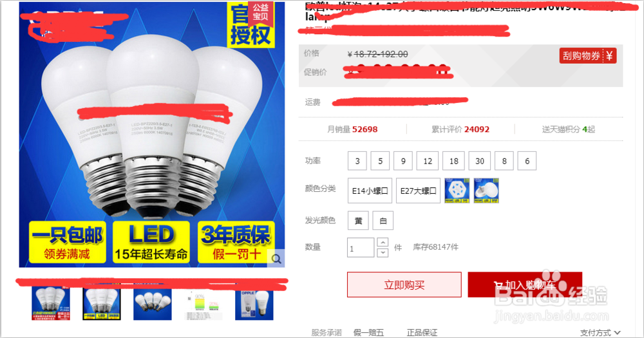Click the quantity input field

361,248
